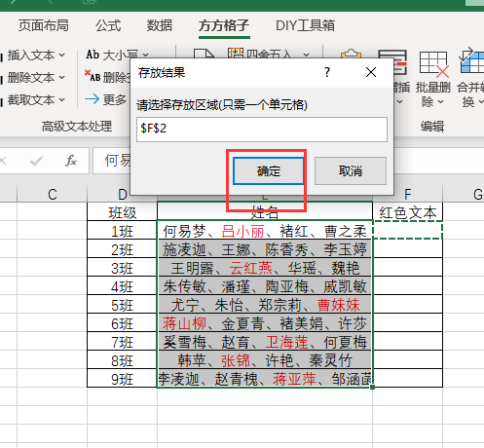Switch to the 页面布局 tab
Screen dimensions: 484x448
tap(44, 25)
